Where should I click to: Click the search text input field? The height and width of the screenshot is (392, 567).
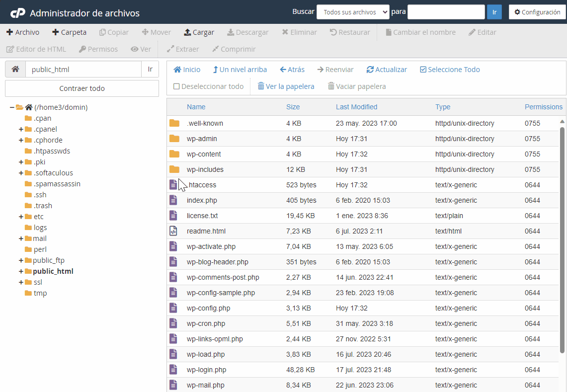pyautogui.click(x=446, y=12)
